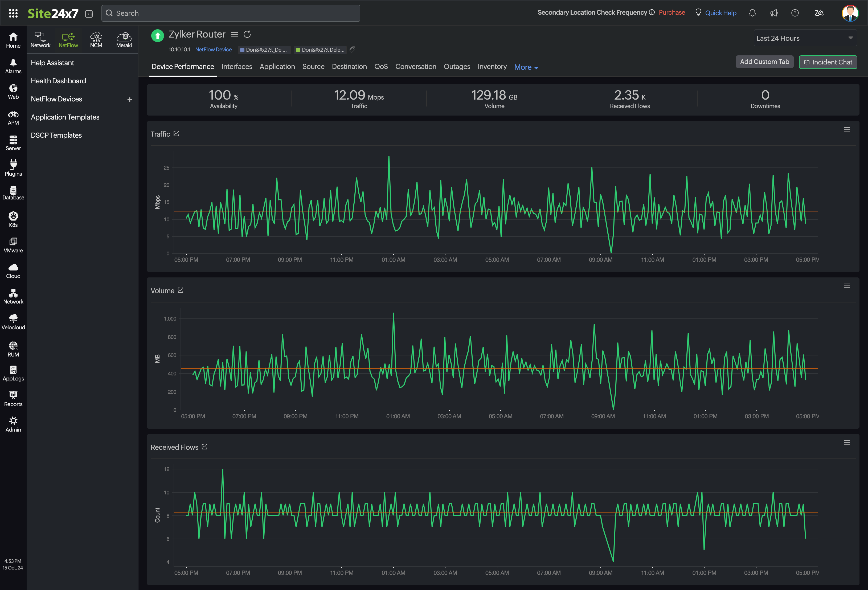Open the notifications bell

point(752,13)
